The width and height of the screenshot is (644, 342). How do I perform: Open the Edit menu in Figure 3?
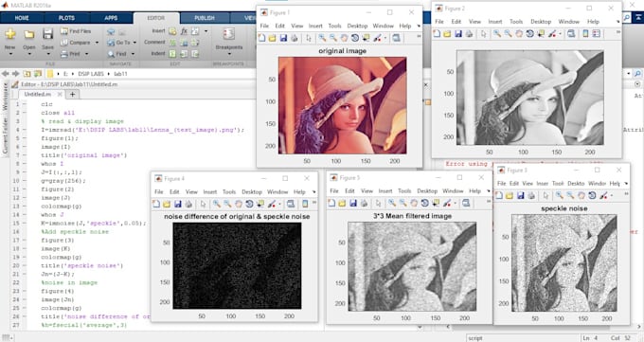click(x=514, y=184)
